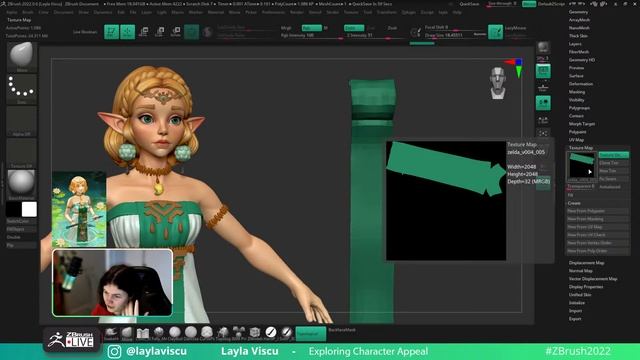Select the white color swatch
Screen dimensions: 640x360
29,209
